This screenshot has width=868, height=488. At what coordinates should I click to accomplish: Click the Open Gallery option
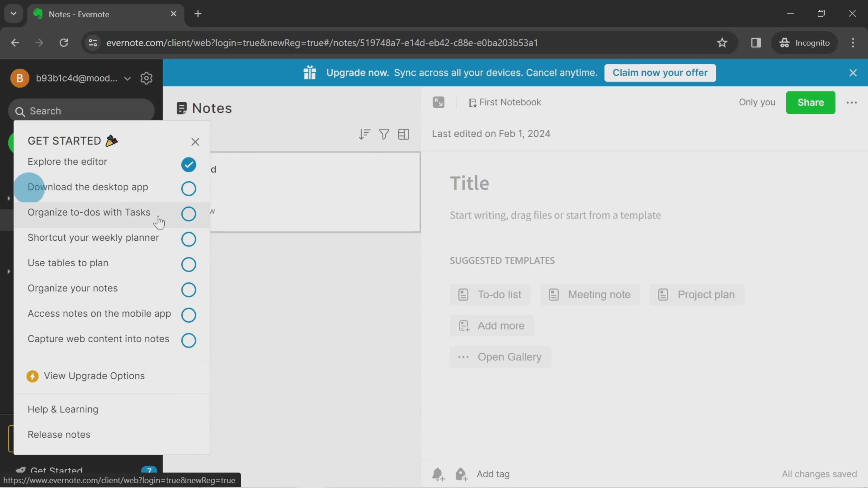[x=510, y=356]
